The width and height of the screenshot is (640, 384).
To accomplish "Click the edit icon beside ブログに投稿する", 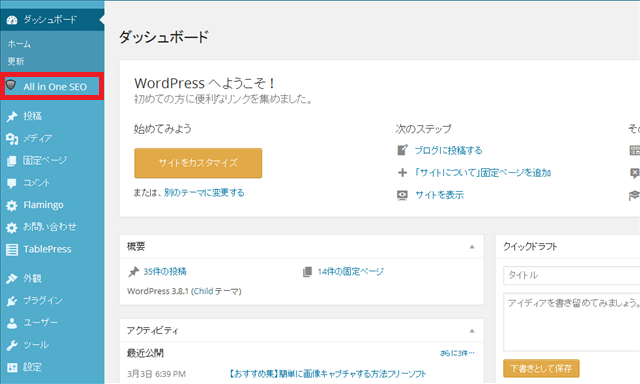I will [402, 150].
